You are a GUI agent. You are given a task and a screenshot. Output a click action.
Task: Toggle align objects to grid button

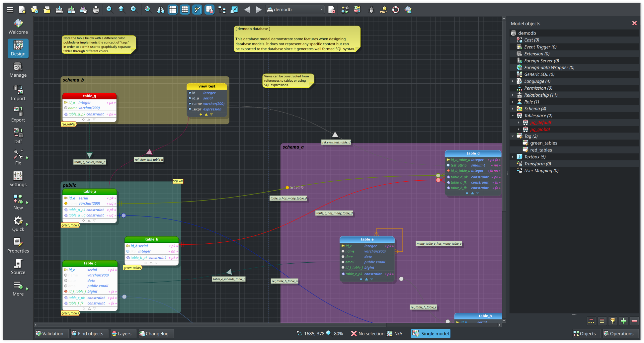point(209,10)
